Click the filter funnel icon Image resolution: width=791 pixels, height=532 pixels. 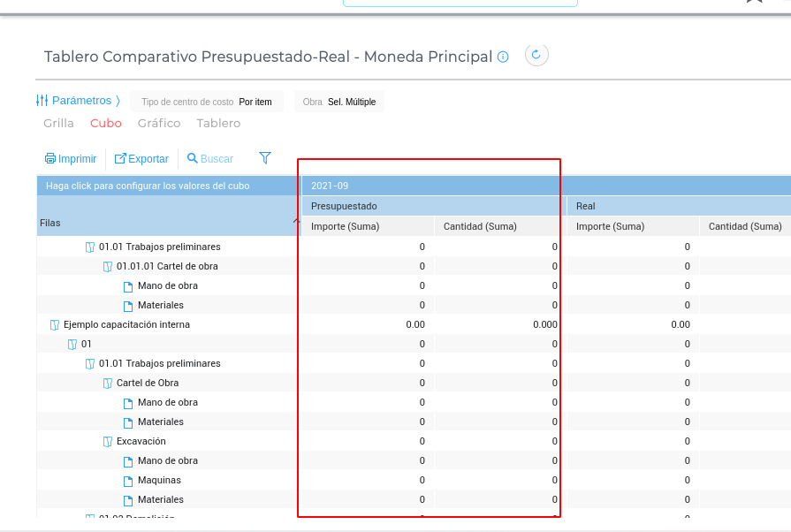point(265,158)
